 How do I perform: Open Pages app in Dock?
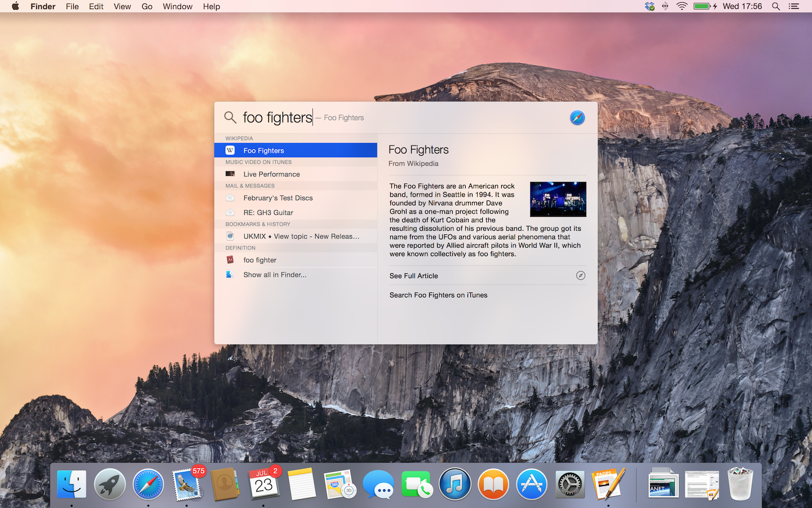tap(608, 484)
